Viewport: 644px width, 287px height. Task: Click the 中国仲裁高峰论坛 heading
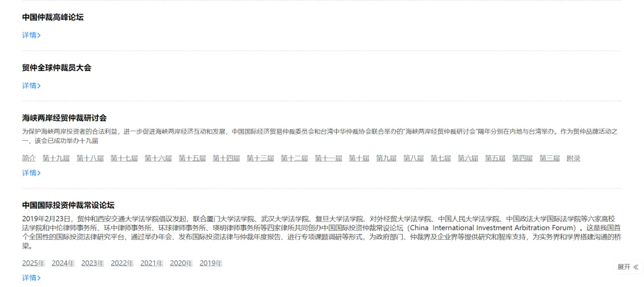(52, 17)
